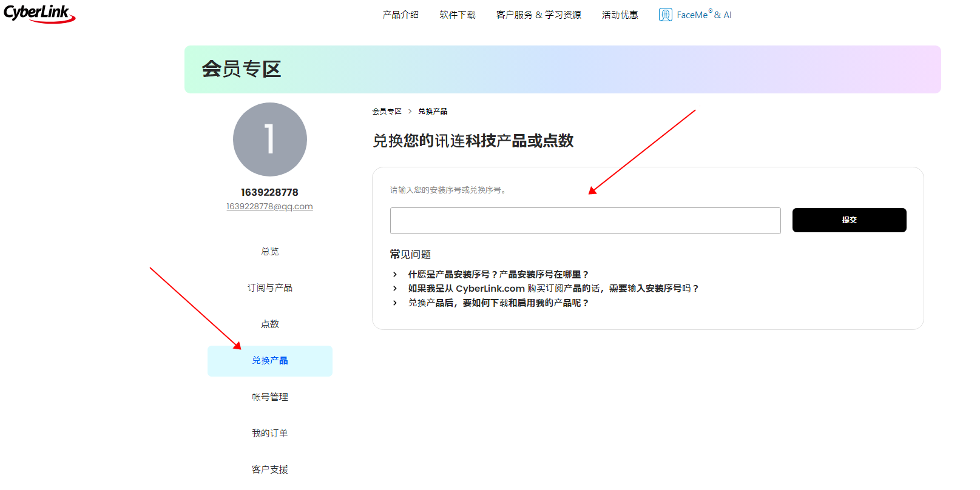
Task: Click the 请输入您的安装序号 instruction text
Action: coord(448,190)
